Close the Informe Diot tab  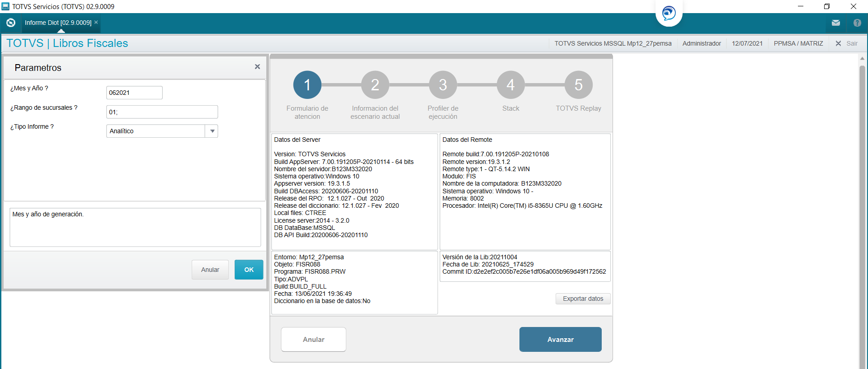[x=96, y=22]
